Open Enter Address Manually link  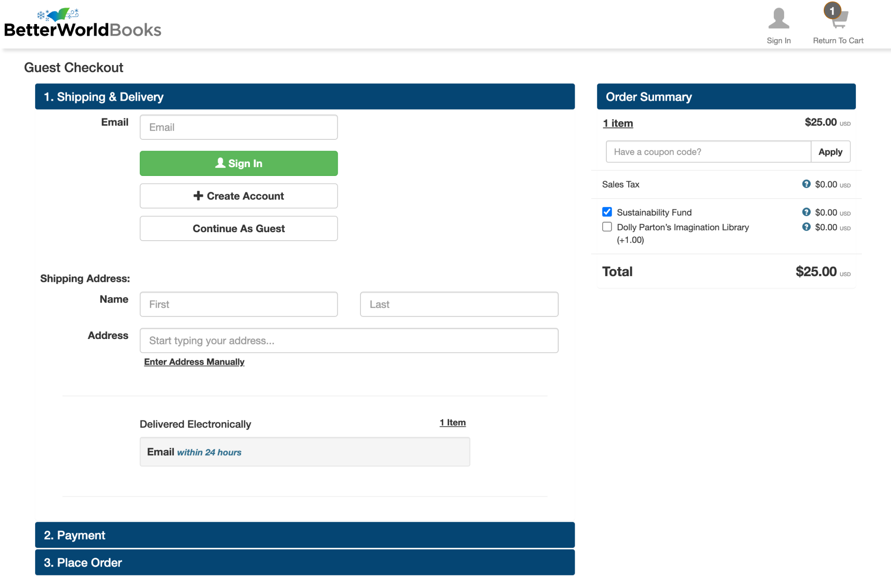point(194,362)
